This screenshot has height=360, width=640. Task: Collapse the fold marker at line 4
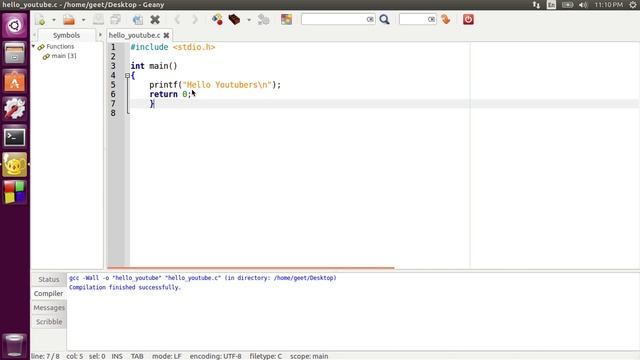127,76
